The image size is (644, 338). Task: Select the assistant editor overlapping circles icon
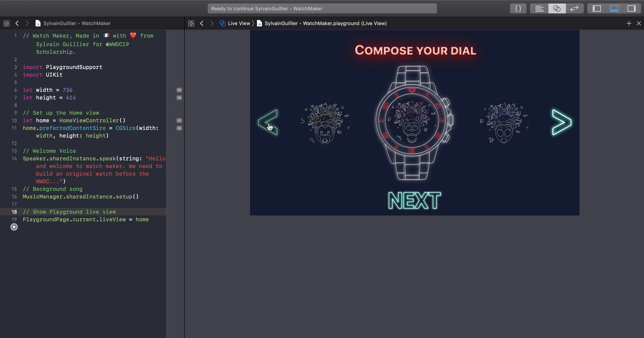tap(557, 9)
